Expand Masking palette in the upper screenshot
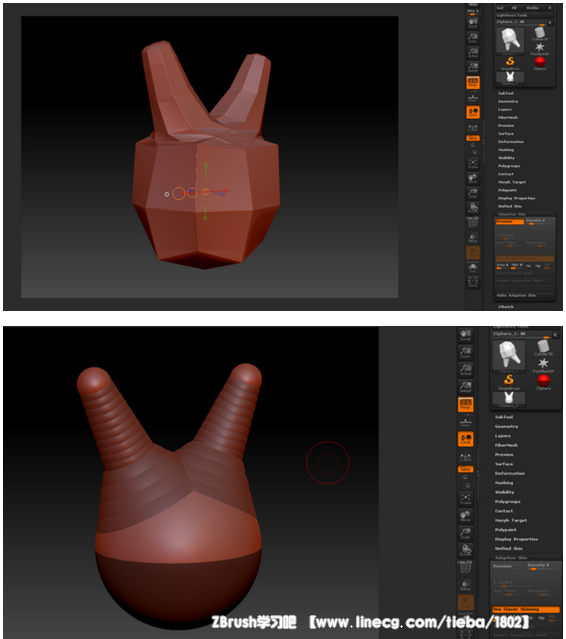Viewport: 566px width, 639px height. 506,150
